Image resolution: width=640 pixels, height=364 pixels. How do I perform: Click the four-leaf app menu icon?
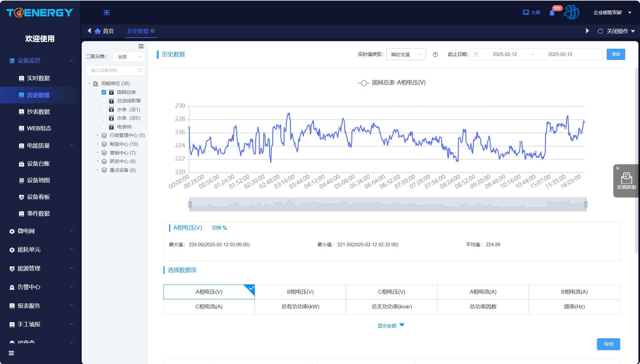[x=107, y=13]
